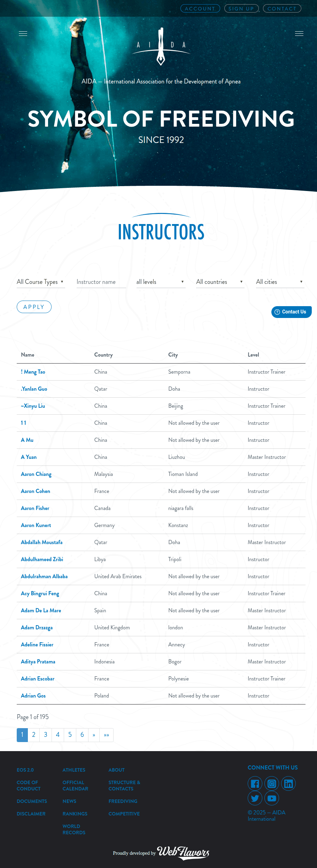Go to page 3 of instructors
The height and width of the screenshot is (868, 317).
pyautogui.click(x=46, y=735)
